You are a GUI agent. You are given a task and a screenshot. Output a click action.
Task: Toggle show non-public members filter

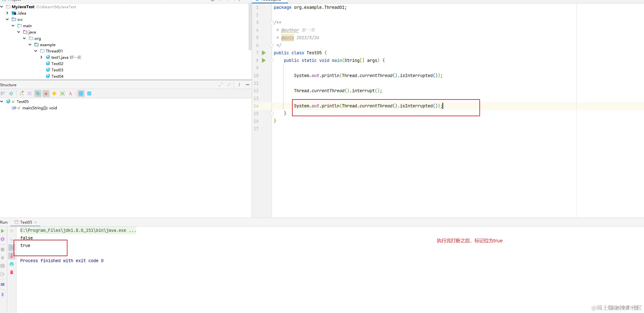coord(46,93)
